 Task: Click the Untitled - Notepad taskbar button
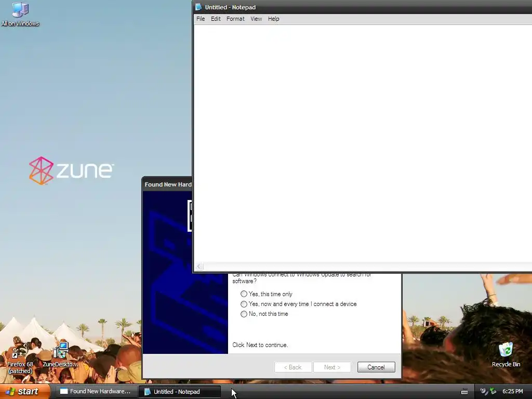(x=179, y=392)
